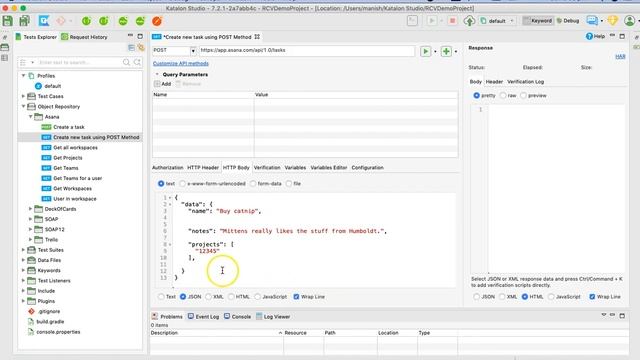640x360 pixels.
Task: Expand the Trello folder
Action: pos(30,240)
